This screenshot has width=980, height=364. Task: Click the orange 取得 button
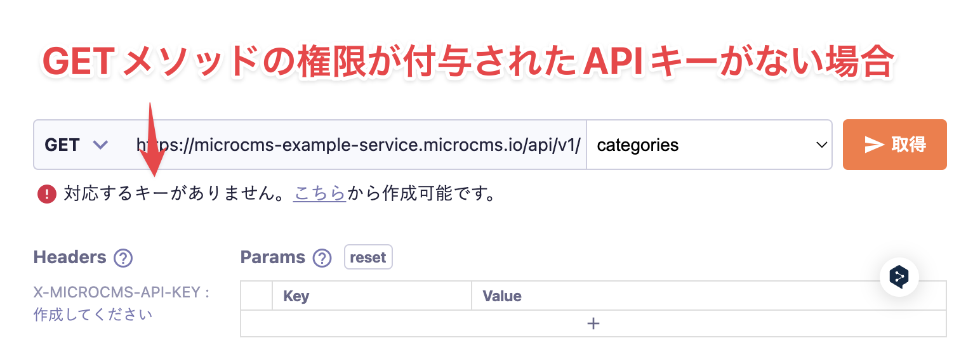[x=894, y=145]
